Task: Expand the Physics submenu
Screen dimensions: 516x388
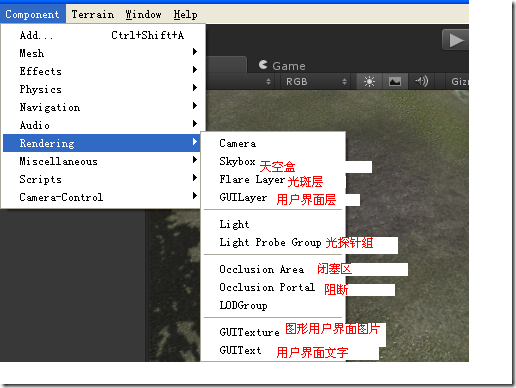Action: coord(102,89)
